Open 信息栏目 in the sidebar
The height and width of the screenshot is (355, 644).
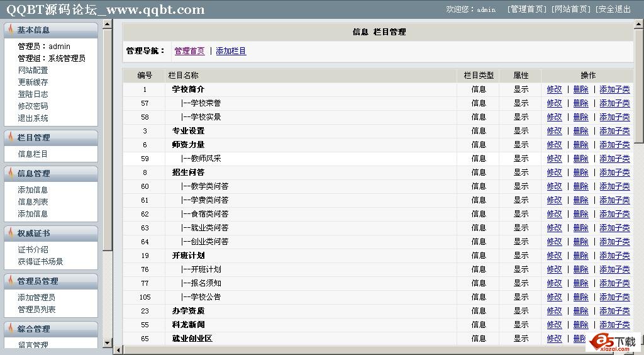click(33, 154)
